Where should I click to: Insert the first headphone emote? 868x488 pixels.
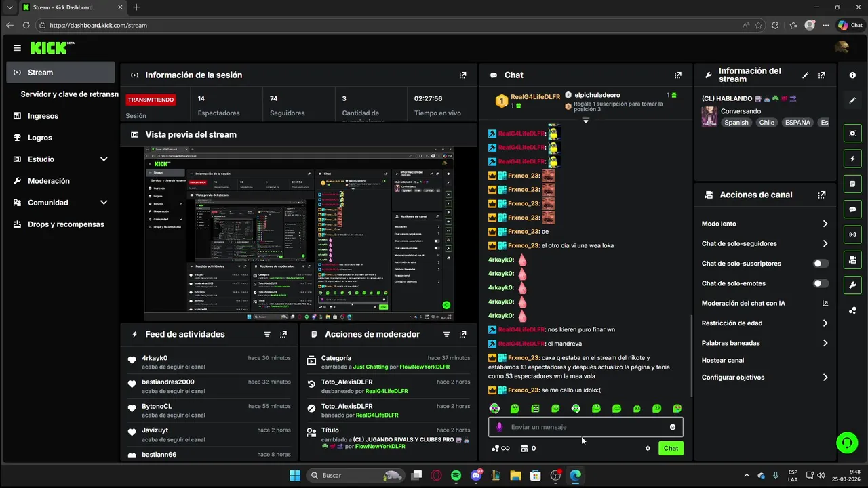coord(494,409)
